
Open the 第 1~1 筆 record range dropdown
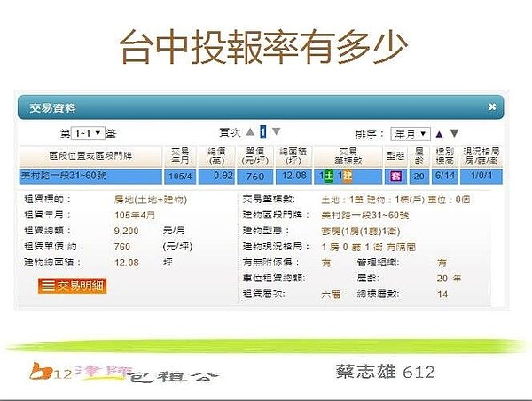[x=88, y=133]
